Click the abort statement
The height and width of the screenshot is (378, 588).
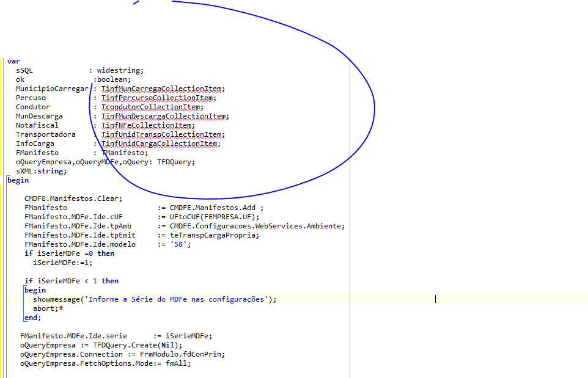tap(45, 308)
